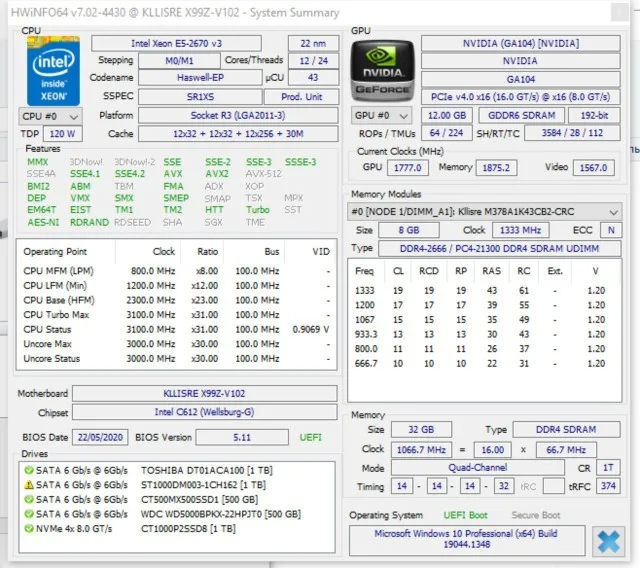The height and width of the screenshot is (568, 640).
Task: Select the 1333 frequency timing row
Action: click(484, 291)
